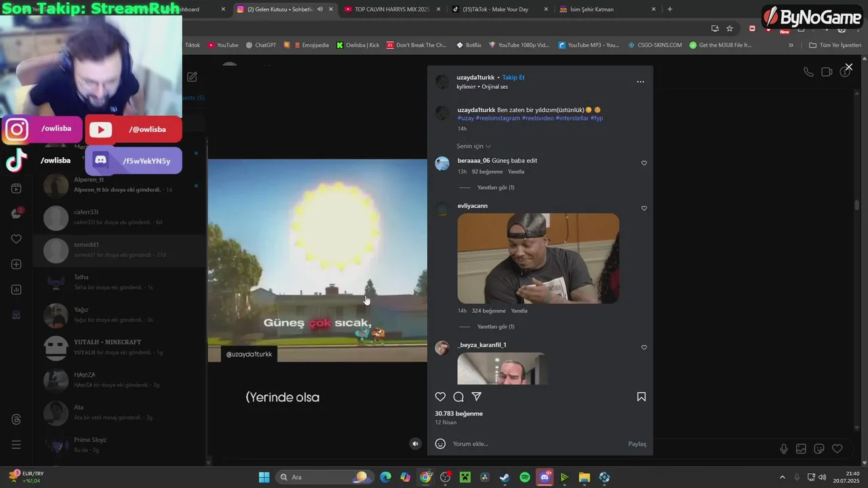The height and width of the screenshot is (488, 868).
Task: Show hidden bookmarks with double chevron
Action: (x=791, y=45)
